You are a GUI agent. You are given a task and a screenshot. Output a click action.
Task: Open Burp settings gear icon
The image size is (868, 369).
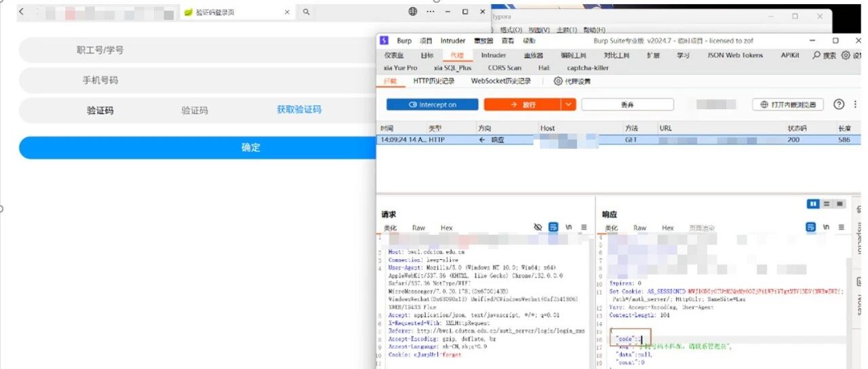pos(846,56)
